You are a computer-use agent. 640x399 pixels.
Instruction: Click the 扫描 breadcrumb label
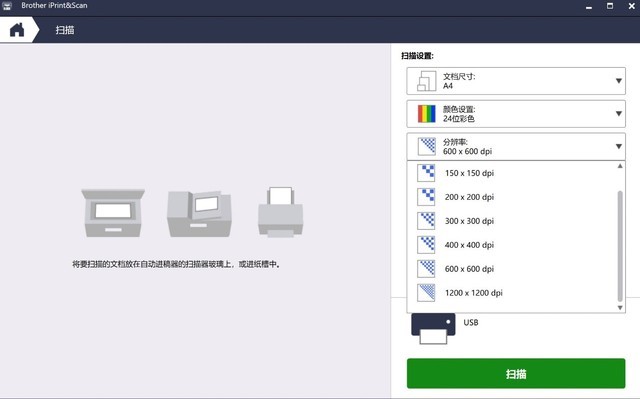pos(65,30)
